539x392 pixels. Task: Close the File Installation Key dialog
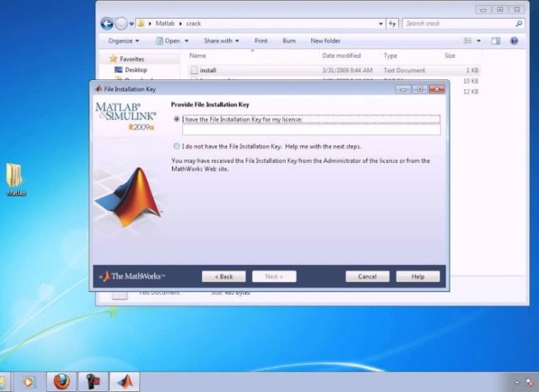(x=437, y=90)
